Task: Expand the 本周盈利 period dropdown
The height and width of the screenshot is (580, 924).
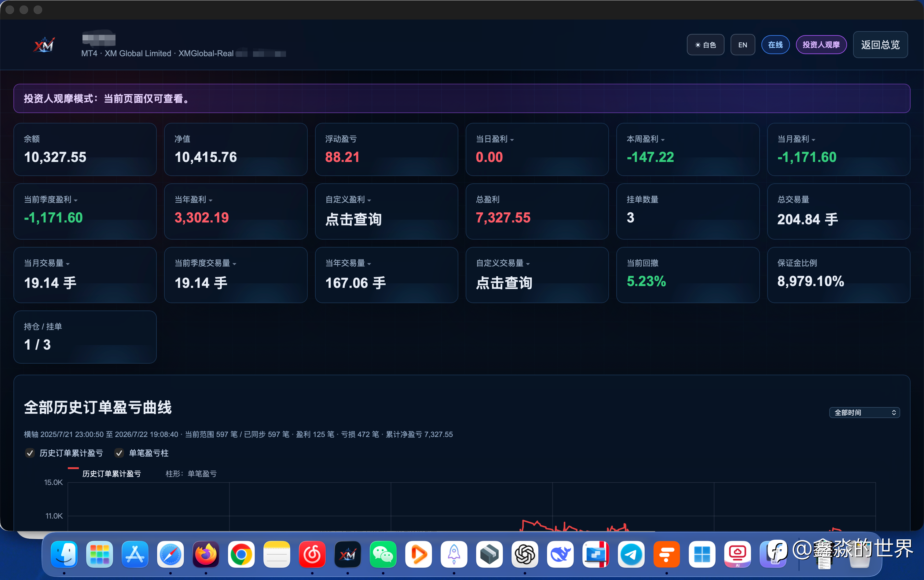Action: click(662, 140)
